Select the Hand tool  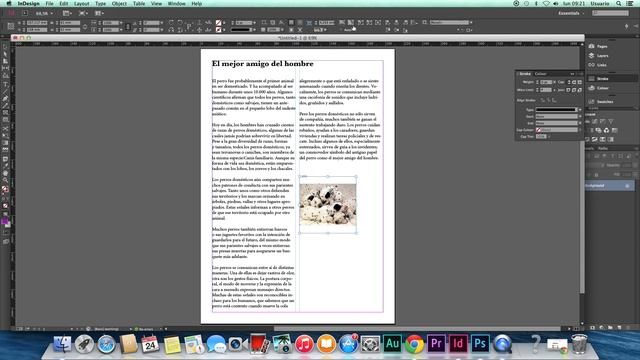5,173
